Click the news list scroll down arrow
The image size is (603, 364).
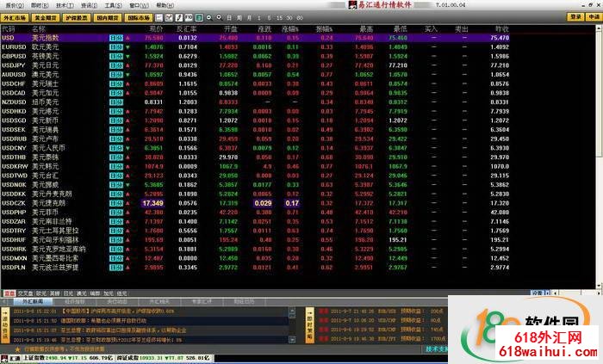point(292,339)
